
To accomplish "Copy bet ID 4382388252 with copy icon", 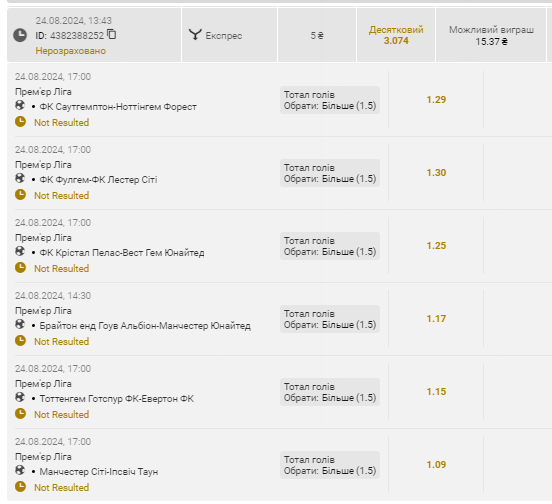I will coord(112,34).
